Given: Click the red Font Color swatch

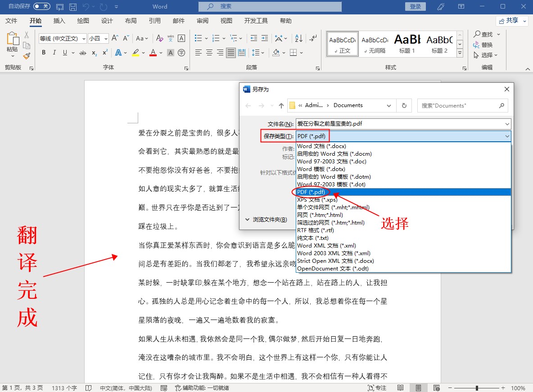Looking at the screenshot, I should click(x=153, y=53).
